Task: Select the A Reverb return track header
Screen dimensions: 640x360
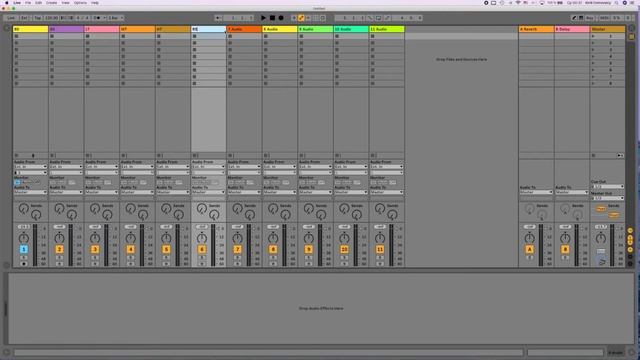Action: tap(536, 29)
